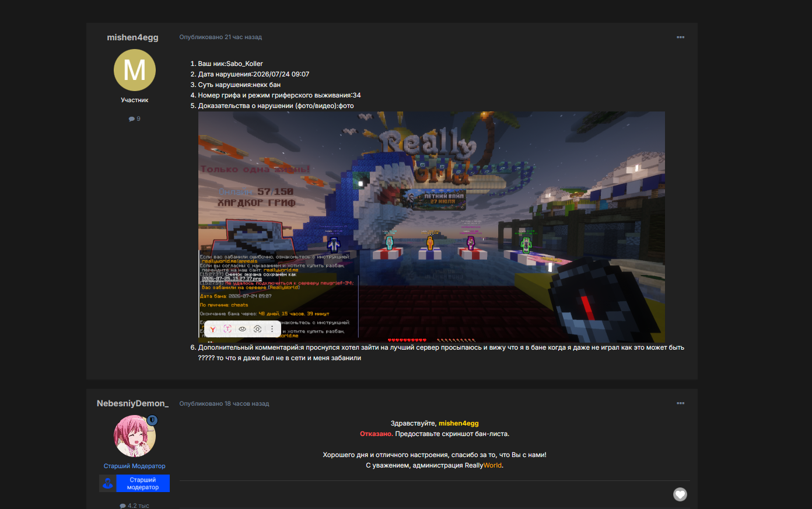Viewport: 812px width, 509px height.
Task: Select the text recognition icon on image
Action: pos(228,329)
